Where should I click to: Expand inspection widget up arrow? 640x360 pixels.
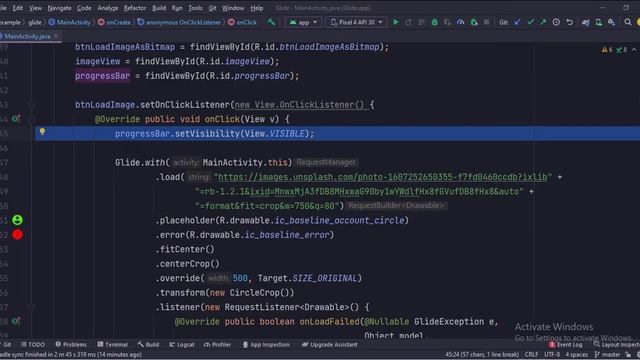click(634, 49)
